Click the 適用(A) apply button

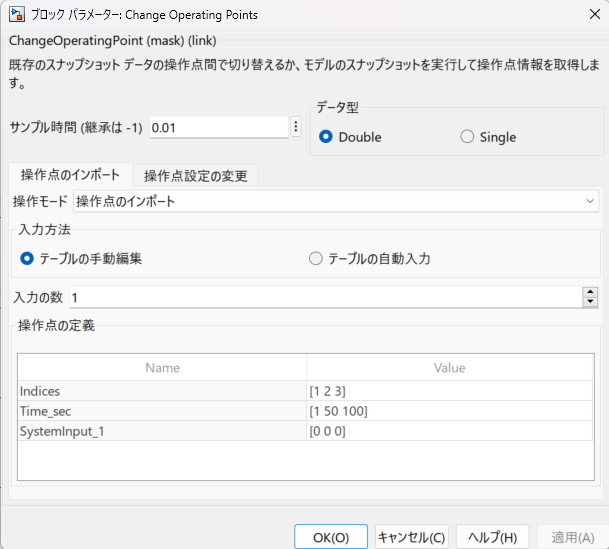pos(573,537)
